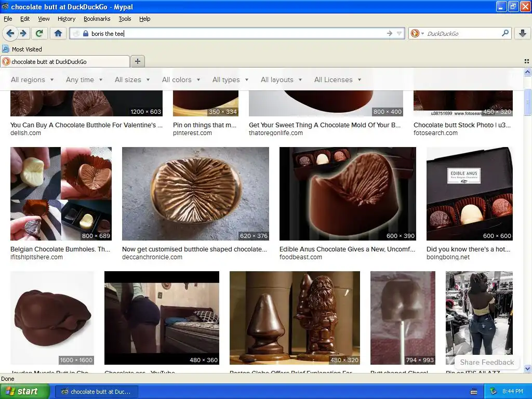Screen dimensions: 532x399
Task: Open the deccanchronicle.com customised chocolate result
Action: point(194,249)
